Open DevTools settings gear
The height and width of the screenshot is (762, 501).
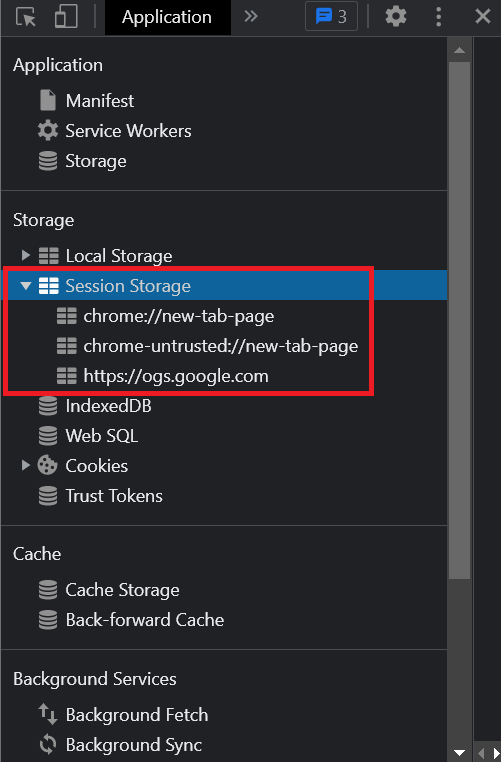[x=396, y=17]
